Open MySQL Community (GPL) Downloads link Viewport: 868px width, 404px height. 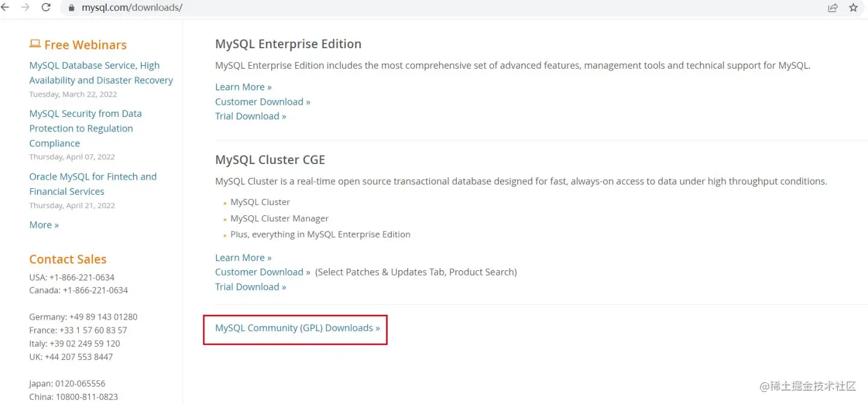(297, 328)
